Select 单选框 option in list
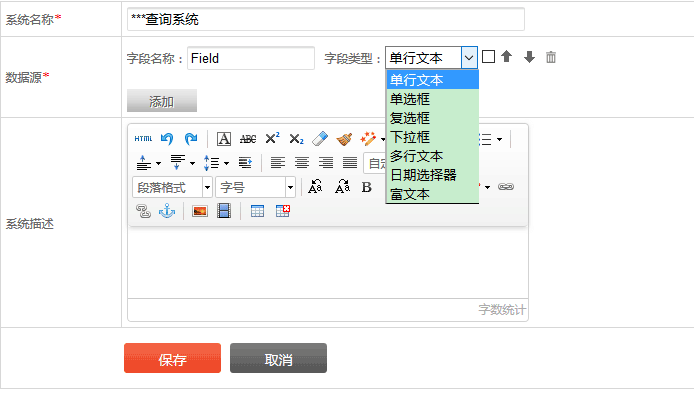This screenshot has height=393, width=694. (432, 99)
